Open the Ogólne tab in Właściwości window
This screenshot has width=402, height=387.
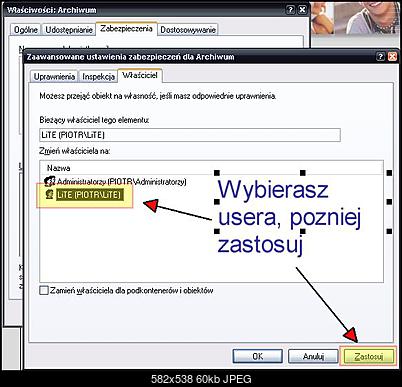tap(26, 30)
